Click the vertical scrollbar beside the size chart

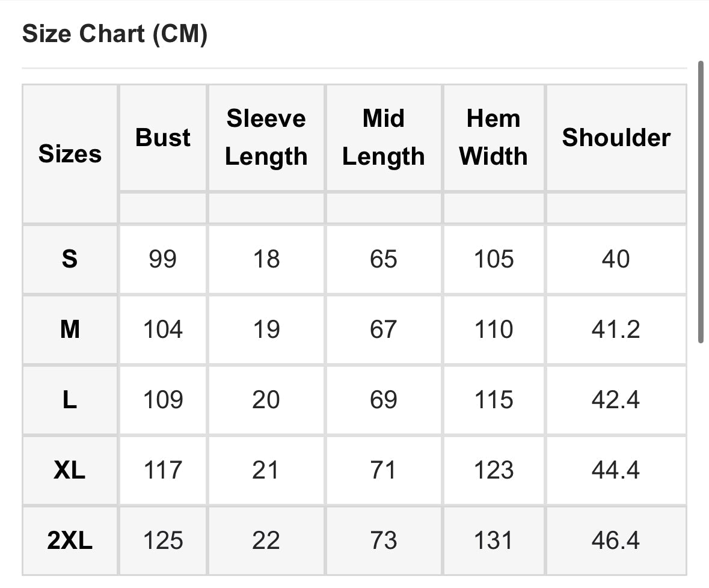701,201
